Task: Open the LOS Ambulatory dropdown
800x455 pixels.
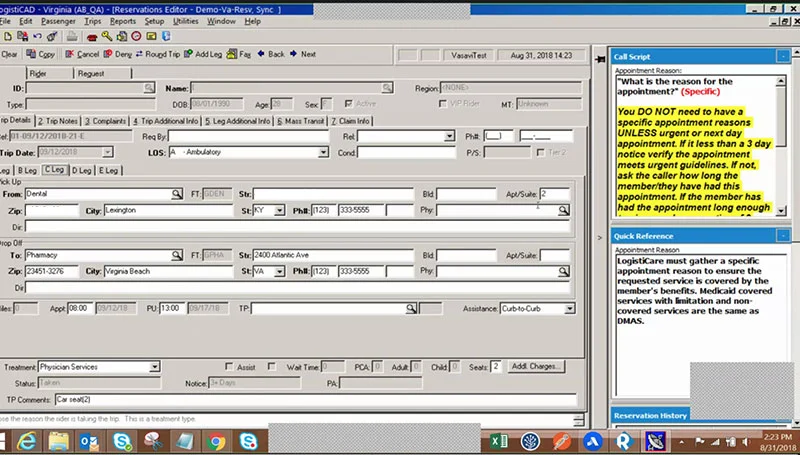Action: click(323, 153)
